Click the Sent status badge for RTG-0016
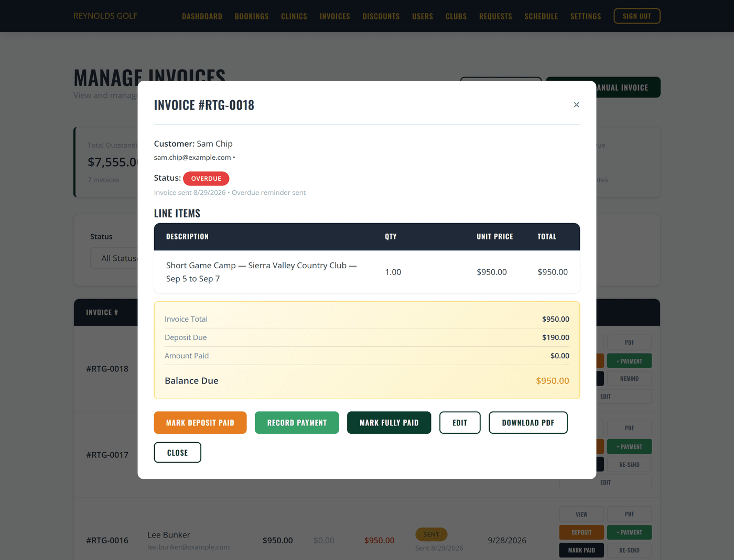This screenshot has height=560, width=734. click(x=431, y=534)
